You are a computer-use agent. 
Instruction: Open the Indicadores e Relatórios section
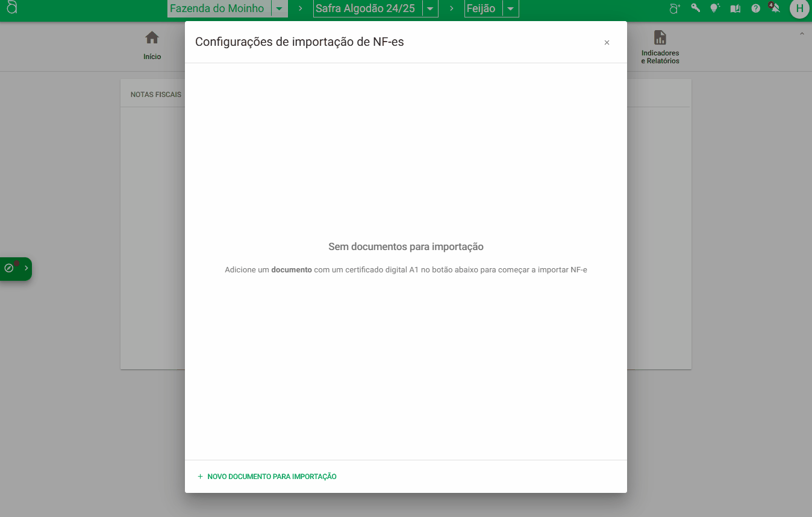click(x=660, y=46)
